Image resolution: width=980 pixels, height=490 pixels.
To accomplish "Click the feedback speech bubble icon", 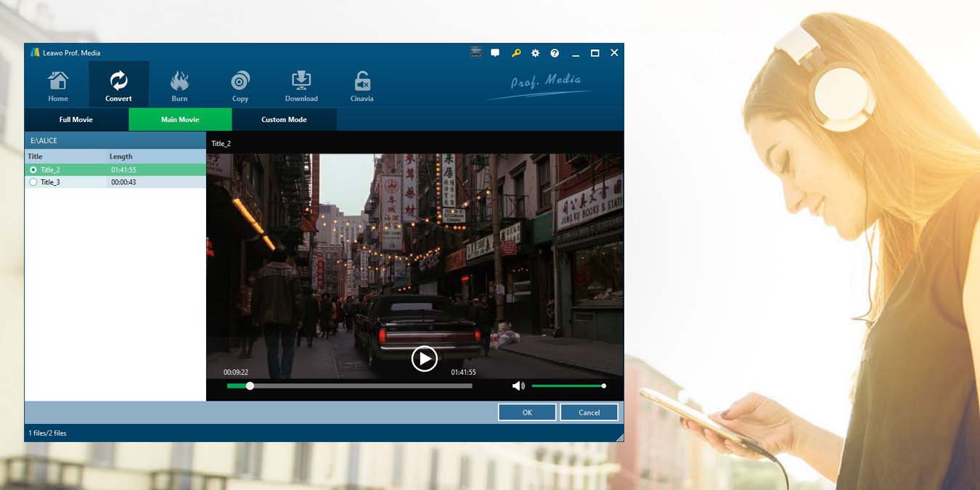I will pos(495,53).
